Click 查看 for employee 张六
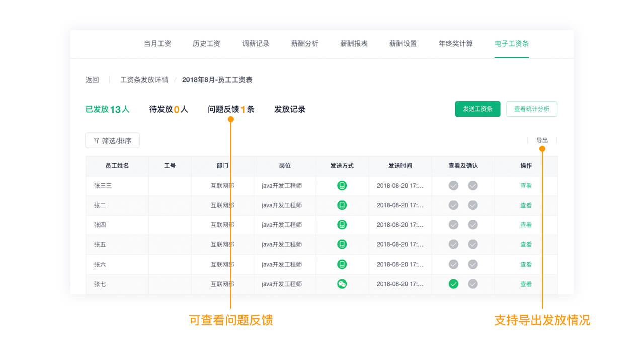644x346 pixels. point(526,264)
